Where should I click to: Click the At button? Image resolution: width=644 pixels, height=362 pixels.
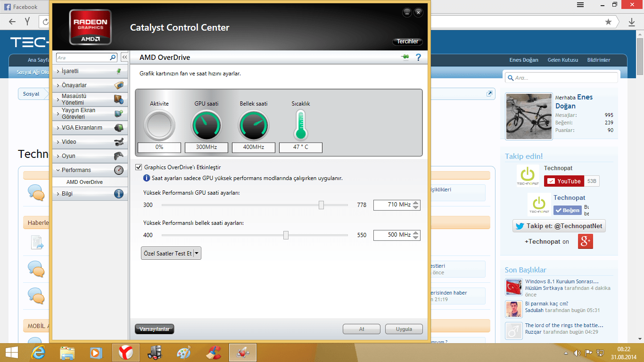click(x=362, y=329)
